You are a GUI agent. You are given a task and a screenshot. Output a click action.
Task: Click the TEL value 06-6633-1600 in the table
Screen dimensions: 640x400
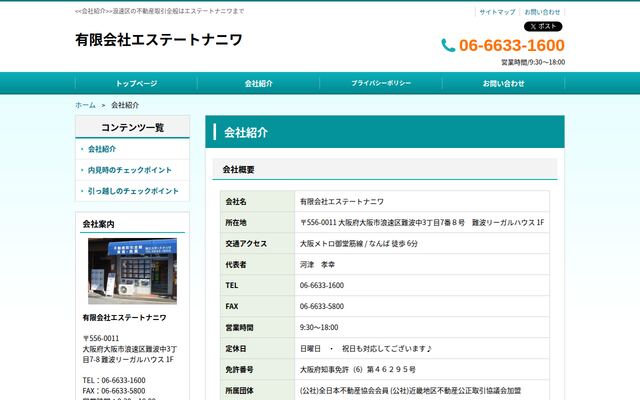click(x=322, y=285)
